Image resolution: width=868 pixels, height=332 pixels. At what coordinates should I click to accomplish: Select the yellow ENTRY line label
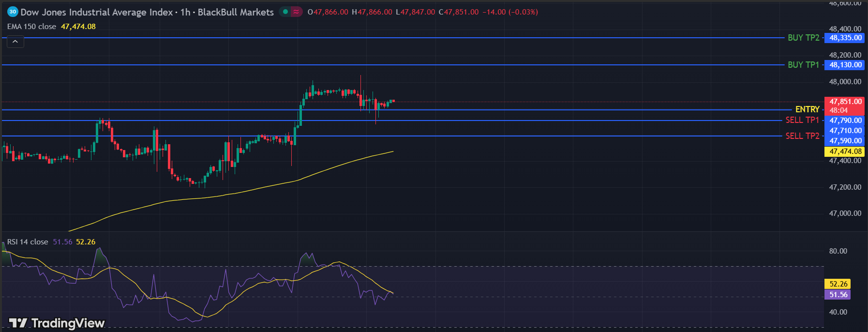[807, 109]
